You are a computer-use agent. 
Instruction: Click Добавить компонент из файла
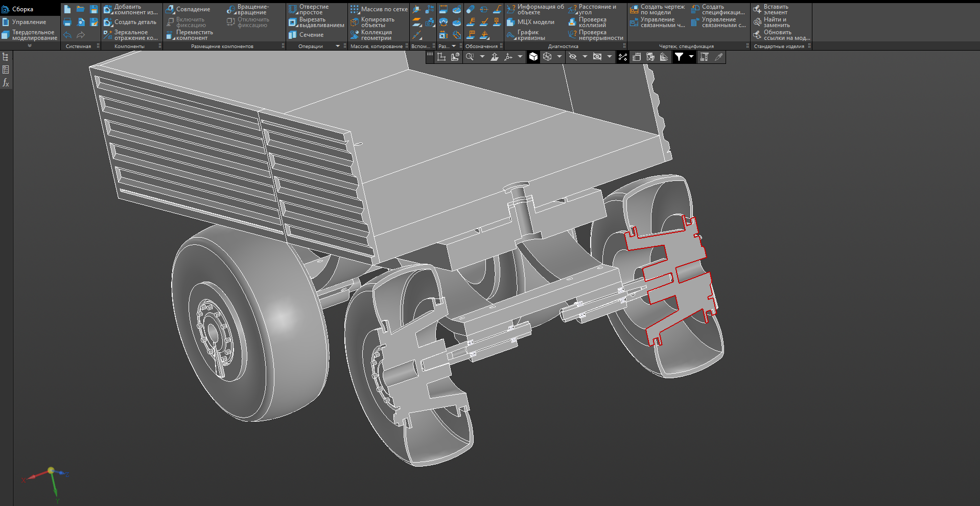[131, 9]
